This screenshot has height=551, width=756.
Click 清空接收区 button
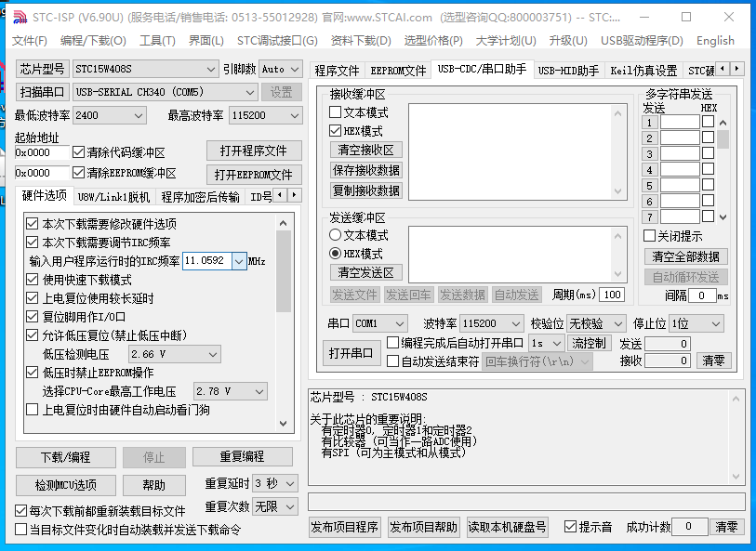pos(366,150)
